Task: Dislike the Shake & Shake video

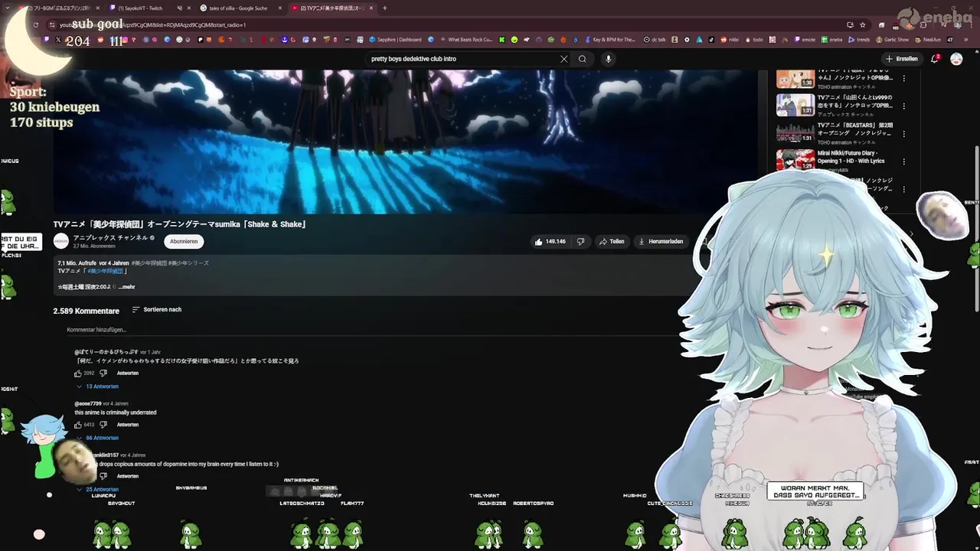Action: pos(580,242)
